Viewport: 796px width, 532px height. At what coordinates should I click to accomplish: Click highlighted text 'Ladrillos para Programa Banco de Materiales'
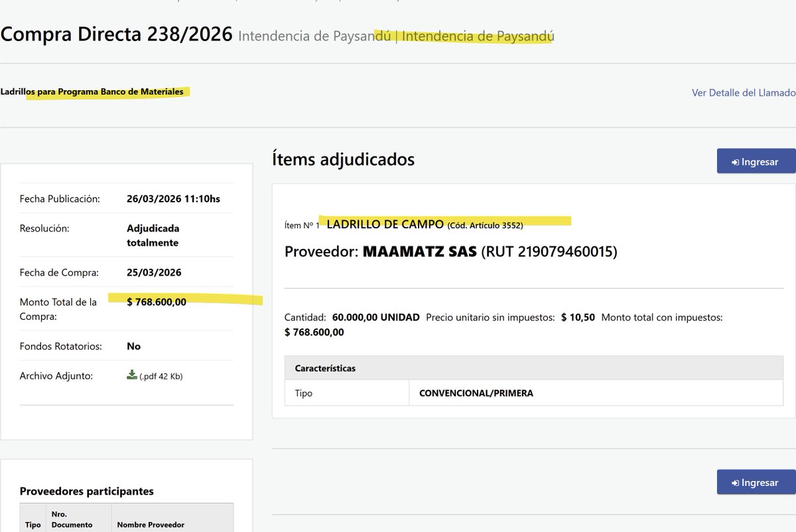pos(93,92)
